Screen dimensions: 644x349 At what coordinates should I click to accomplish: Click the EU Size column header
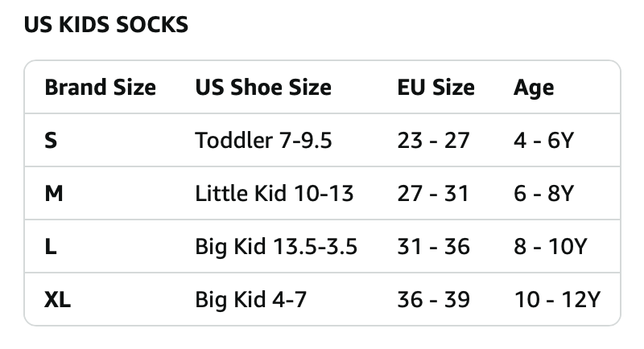point(436,87)
